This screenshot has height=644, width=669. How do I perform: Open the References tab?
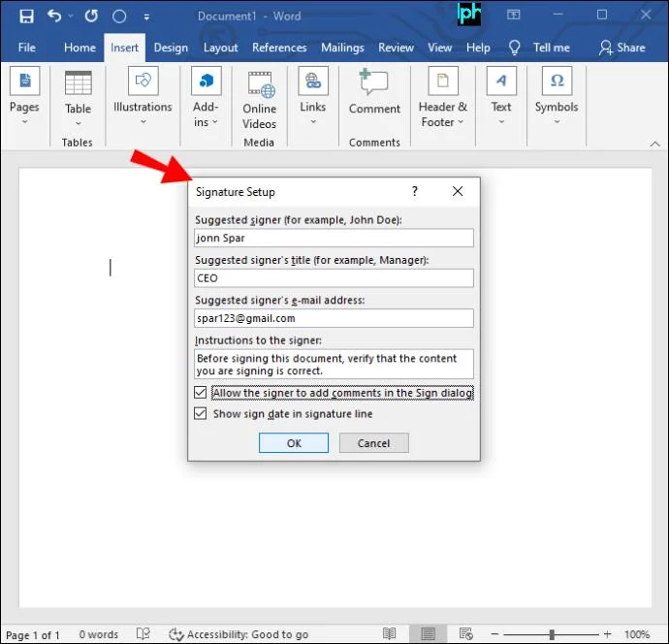point(279,48)
